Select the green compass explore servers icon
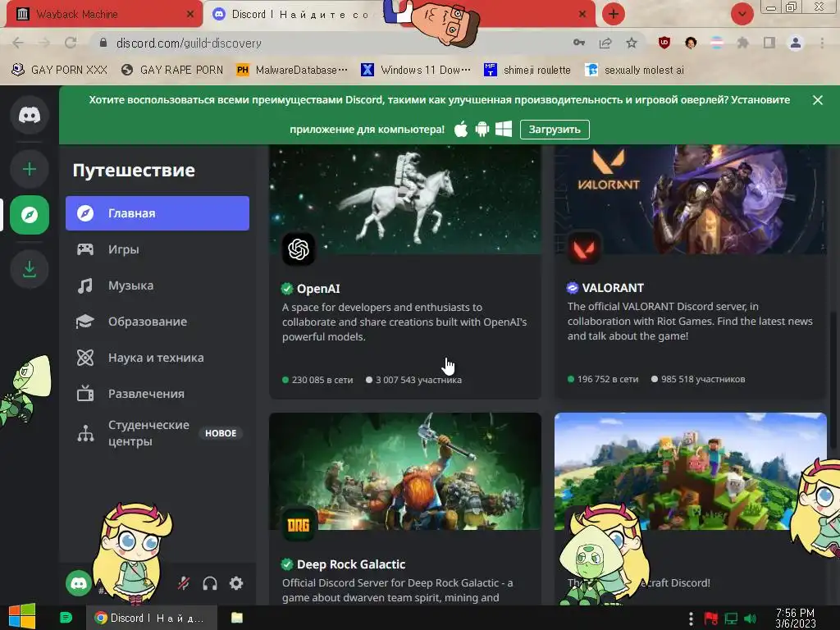Screen dimensions: 840x630 30,215
